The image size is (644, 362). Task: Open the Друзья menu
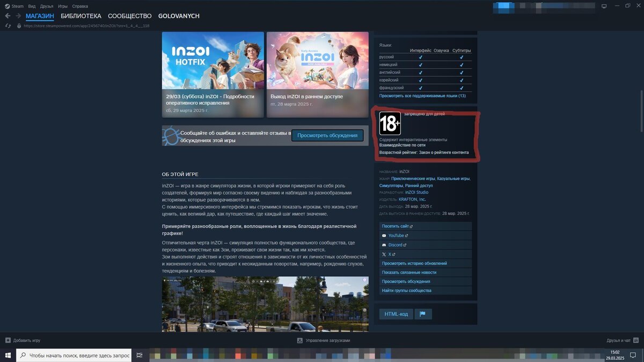click(x=47, y=6)
